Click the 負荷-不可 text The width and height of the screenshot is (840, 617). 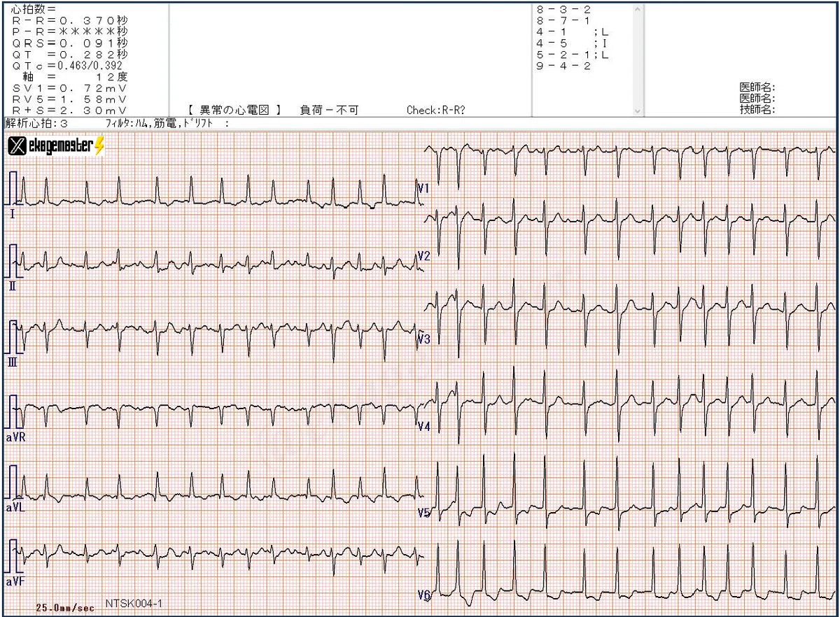point(329,110)
